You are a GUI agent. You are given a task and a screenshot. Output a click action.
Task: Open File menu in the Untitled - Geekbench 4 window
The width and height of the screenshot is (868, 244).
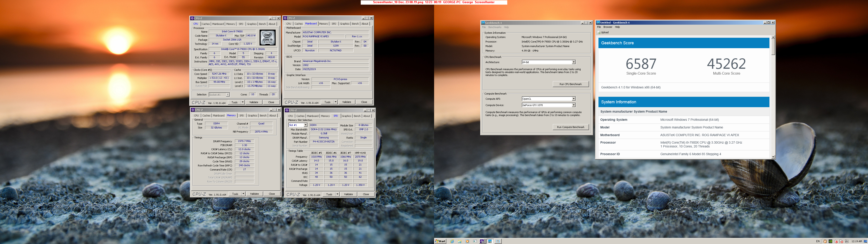[599, 27]
